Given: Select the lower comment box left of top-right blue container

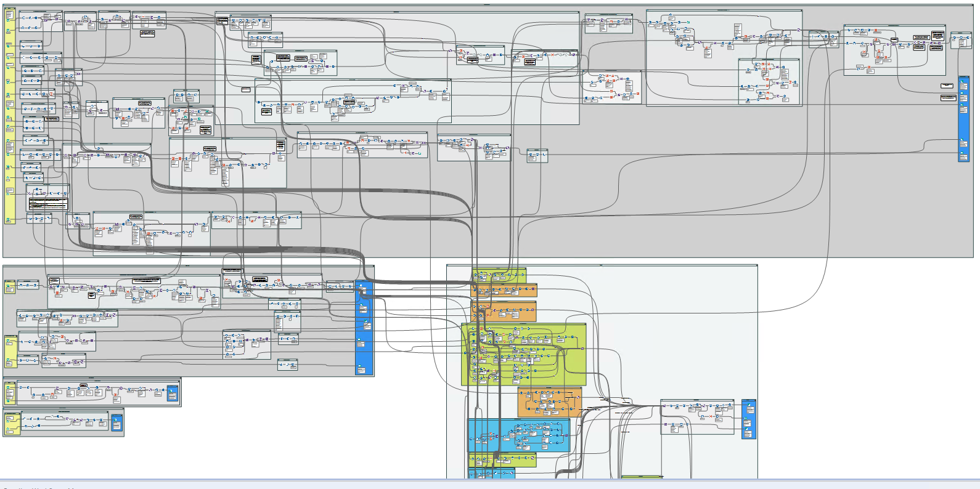Looking at the screenshot, I should pos(947,97).
